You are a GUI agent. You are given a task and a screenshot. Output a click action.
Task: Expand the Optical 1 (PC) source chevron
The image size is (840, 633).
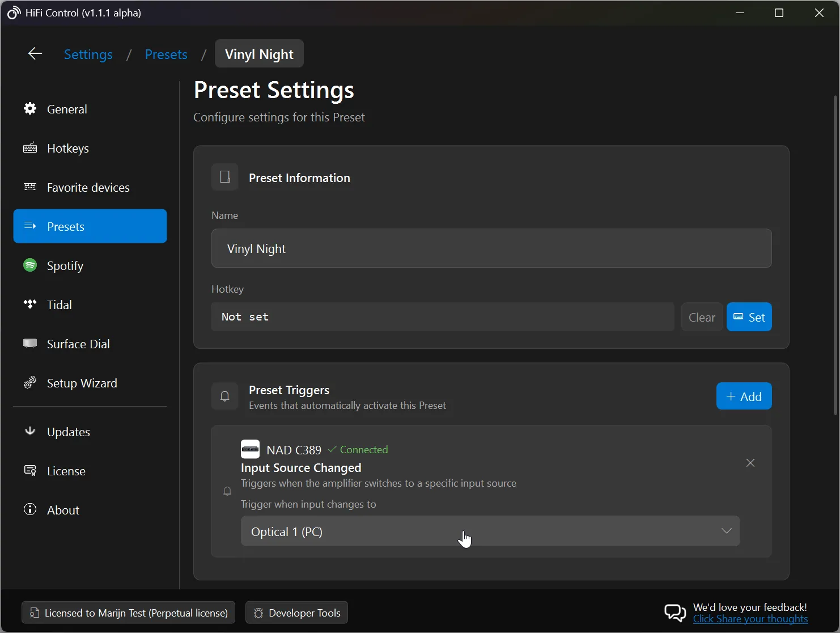[726, 531]
